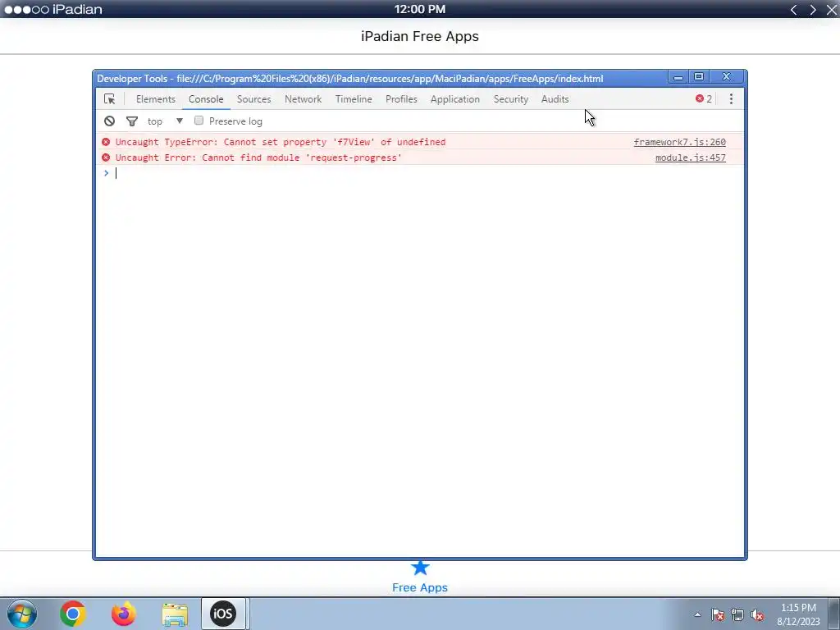
Task: Open File Explorer from the taskbar
Action: click(175, 614)
